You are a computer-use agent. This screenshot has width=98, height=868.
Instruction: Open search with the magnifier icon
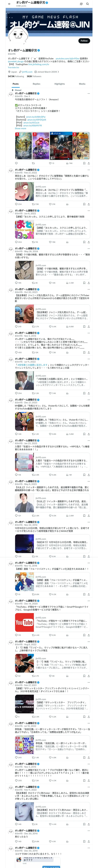click(x=88, y=4)
